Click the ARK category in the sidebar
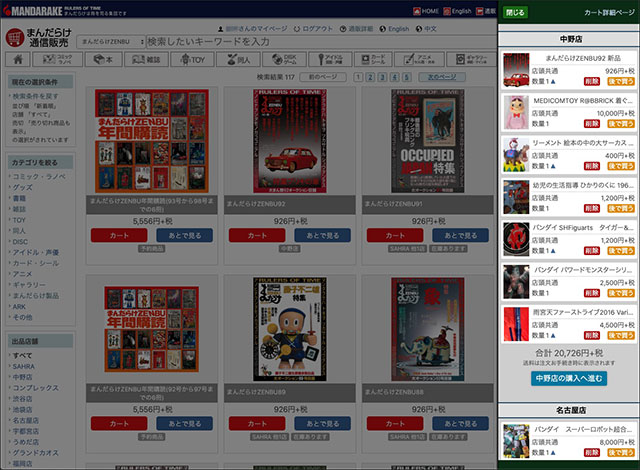640x470 pixels. click(19, 306)
